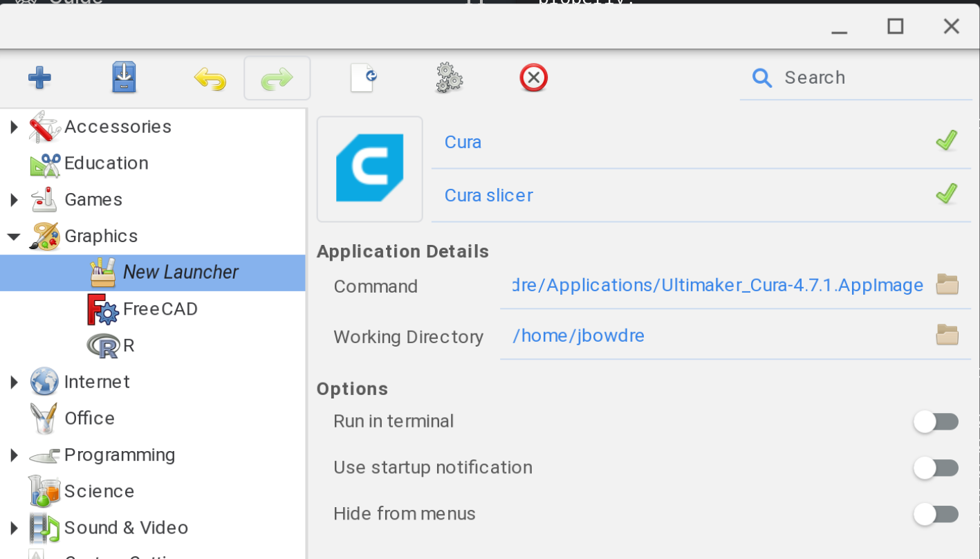Select the Education category label
Image resolution: width=980 pixels, height=559 pixels.
107,163
